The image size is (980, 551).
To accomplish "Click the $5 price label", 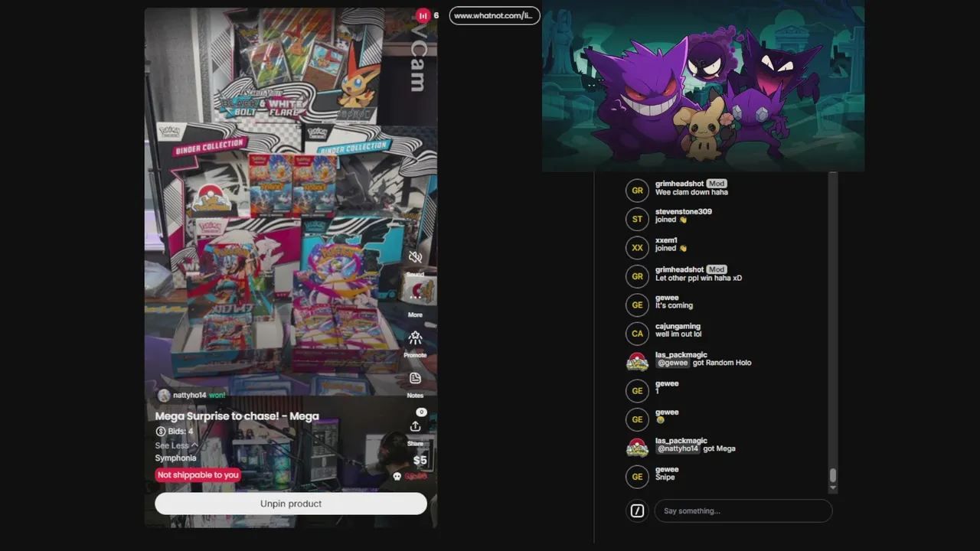I will (x=420, y=460).
